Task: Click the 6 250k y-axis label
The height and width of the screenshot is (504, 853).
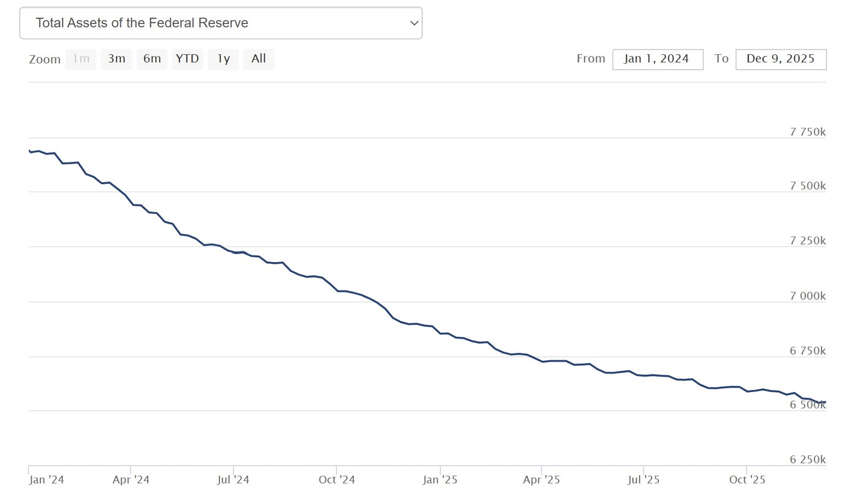Action: click(x=807, y=459)
